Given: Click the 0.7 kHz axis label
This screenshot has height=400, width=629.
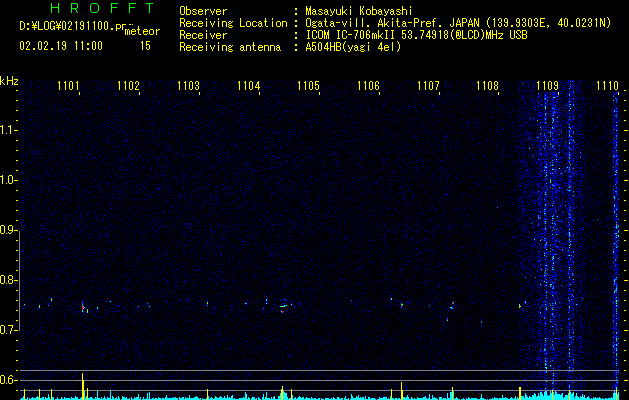Looking at the screenshot, I should [x=8, y=330].
